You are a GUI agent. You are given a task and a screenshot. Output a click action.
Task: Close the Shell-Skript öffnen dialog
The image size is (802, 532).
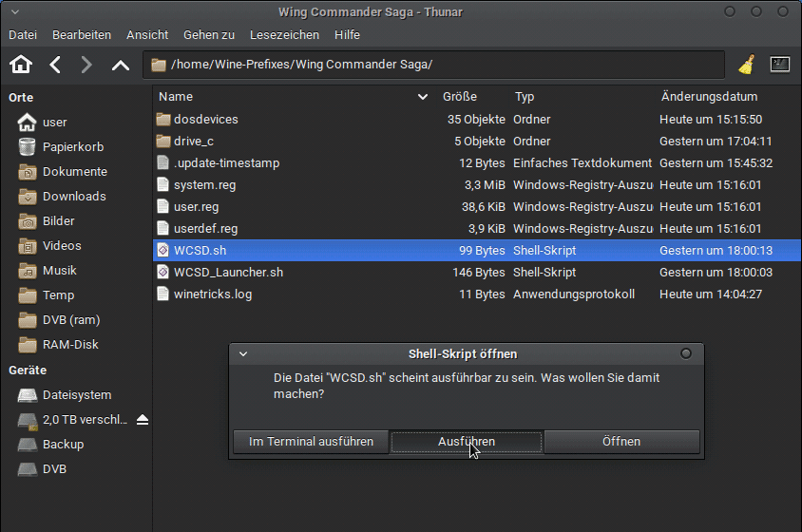coord(686,354)
